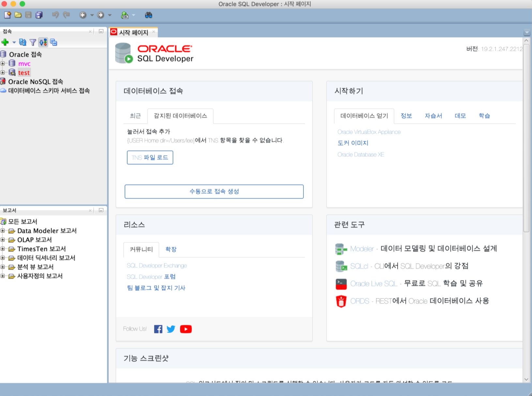Open the SQL Worksheet dropdown arrow
Screen dimensions: 532x396
133,15
